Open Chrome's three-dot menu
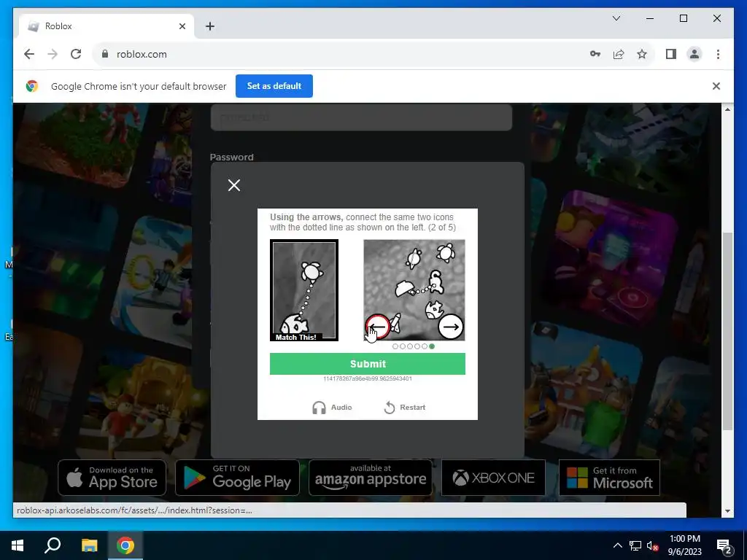 (718, 54)
